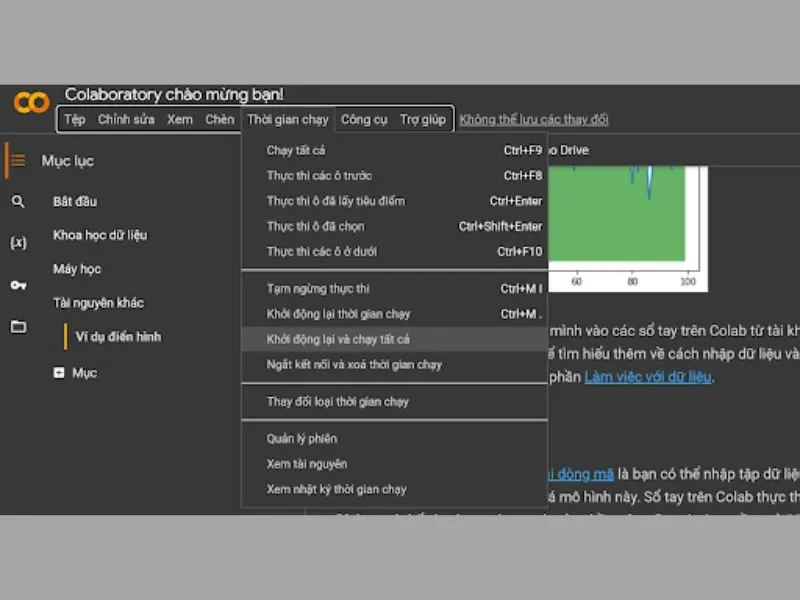
Task: Open Xem tài nguyên
Action: (x=394, y=464)
